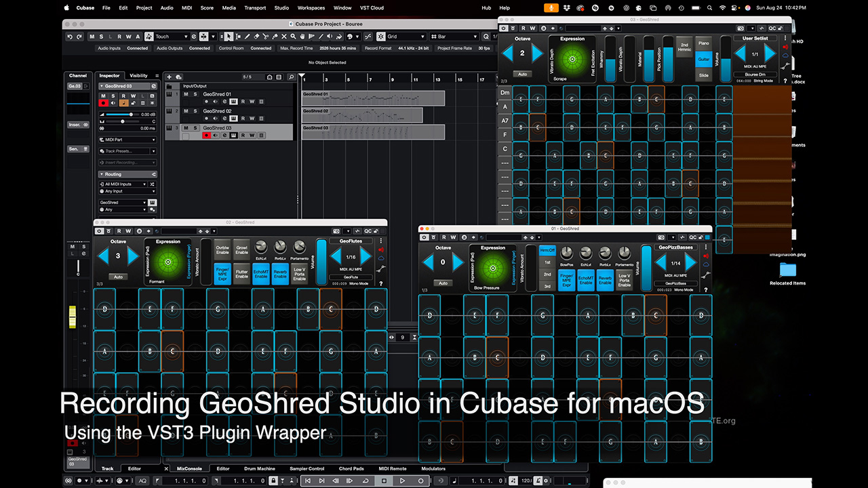
Task: Mute the GeoShred 01 track
Action: 186,94
